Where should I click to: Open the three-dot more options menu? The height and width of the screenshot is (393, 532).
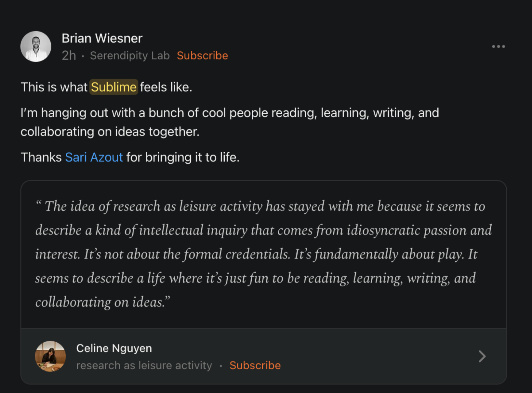pyautogui.click(x=498, y=46)
